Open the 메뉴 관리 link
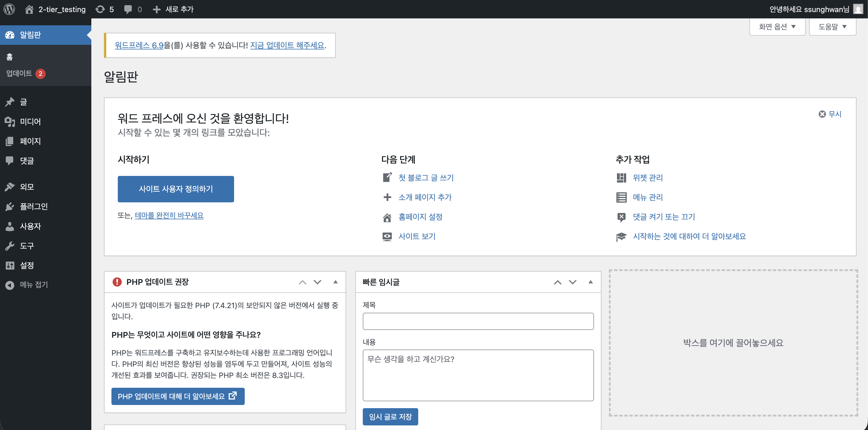This screenshot has height=430, width=868. pyautogui.click(x=648, y=197)
